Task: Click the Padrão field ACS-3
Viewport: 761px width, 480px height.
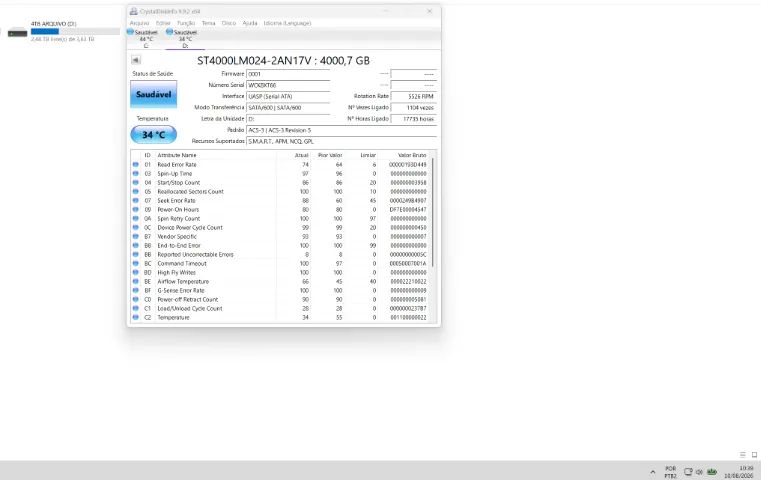Action: pyautogui.click(x=341, y=130)
